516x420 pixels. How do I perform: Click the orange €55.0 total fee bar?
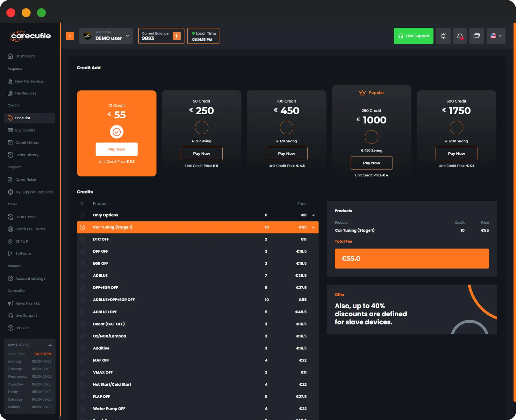412,258
